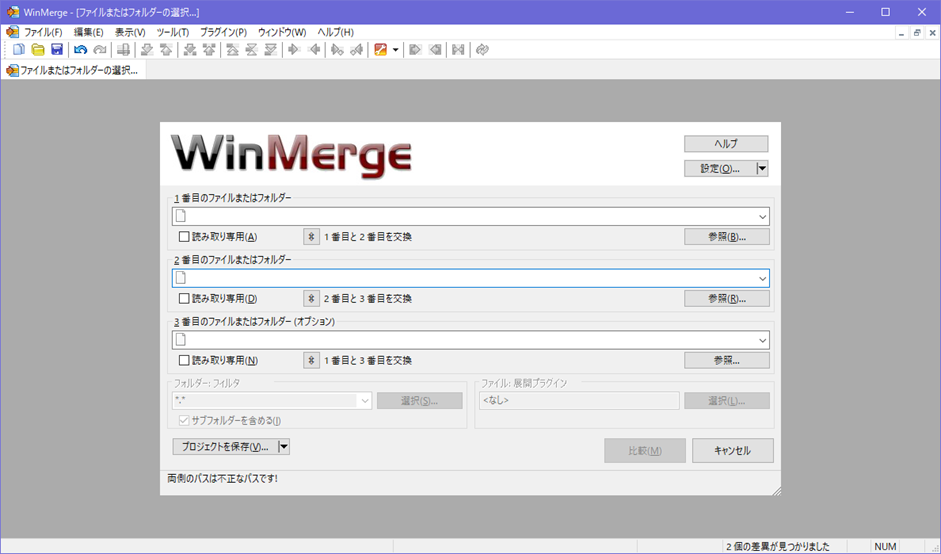Open the 編集(E) menu
Image resolution: width=941 pixels, height=554 pixels.
coord(88,32)
